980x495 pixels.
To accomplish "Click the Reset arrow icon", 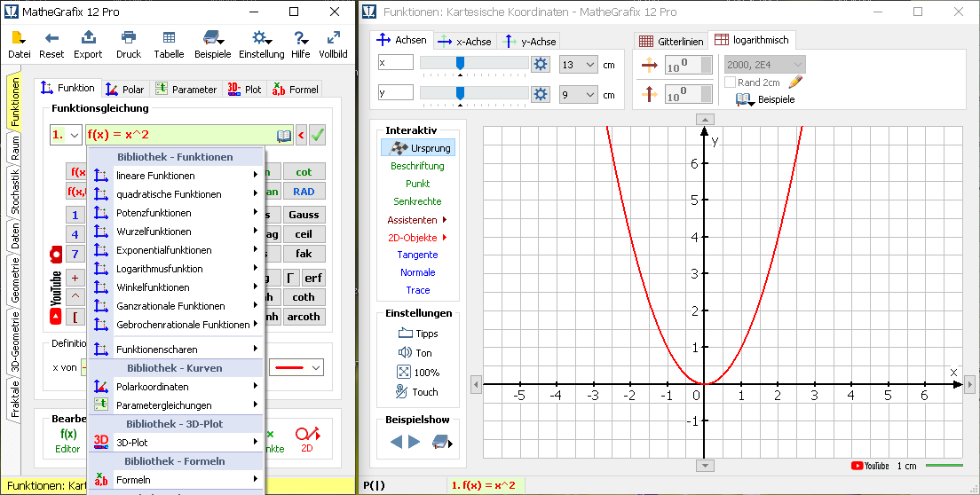I will coord(51,37).
